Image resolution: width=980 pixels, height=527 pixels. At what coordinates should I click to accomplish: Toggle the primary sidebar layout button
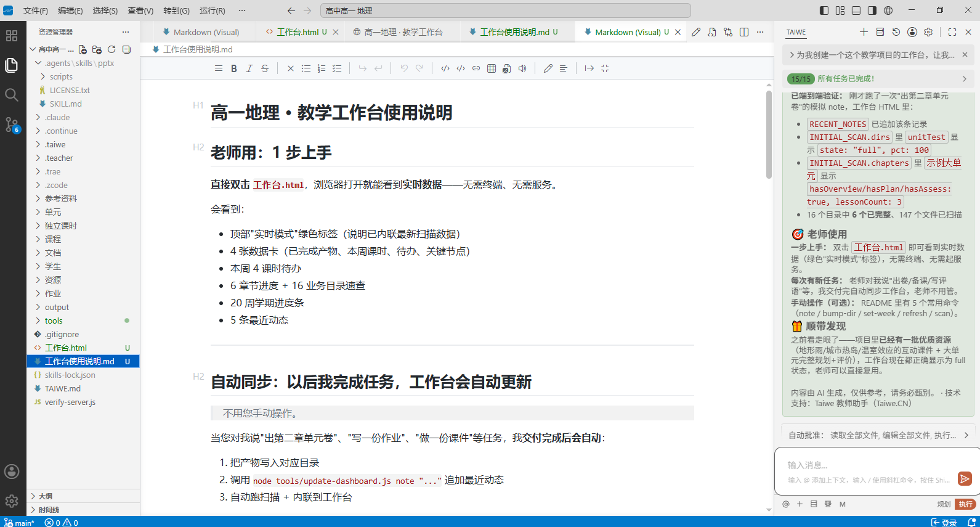[x=824, y=10]
